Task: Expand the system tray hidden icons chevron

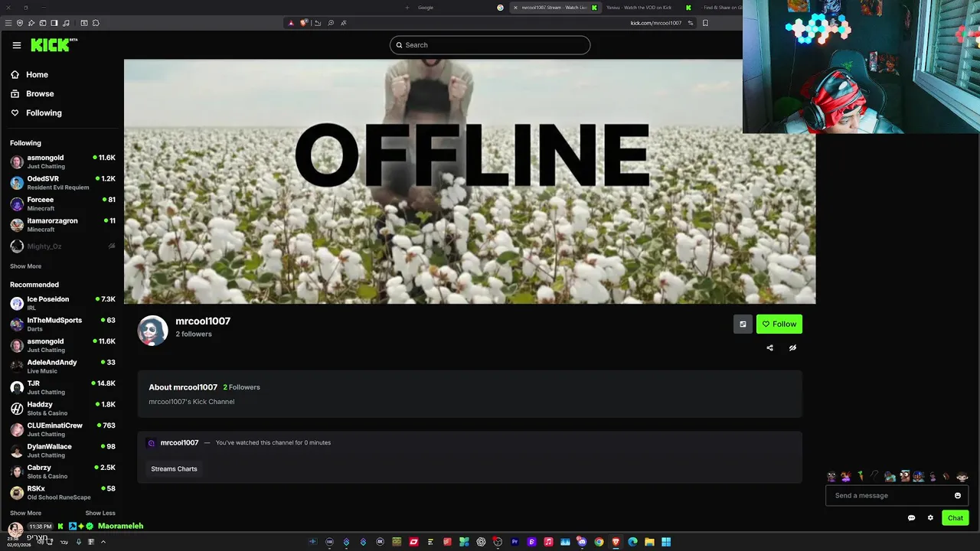Action: [x=103, y=542]
